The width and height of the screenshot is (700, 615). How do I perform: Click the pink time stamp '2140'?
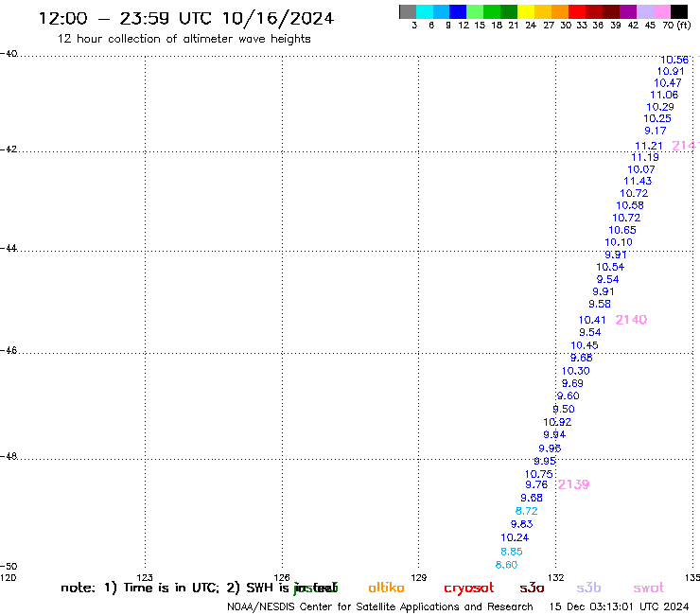(x=631, y=320)
